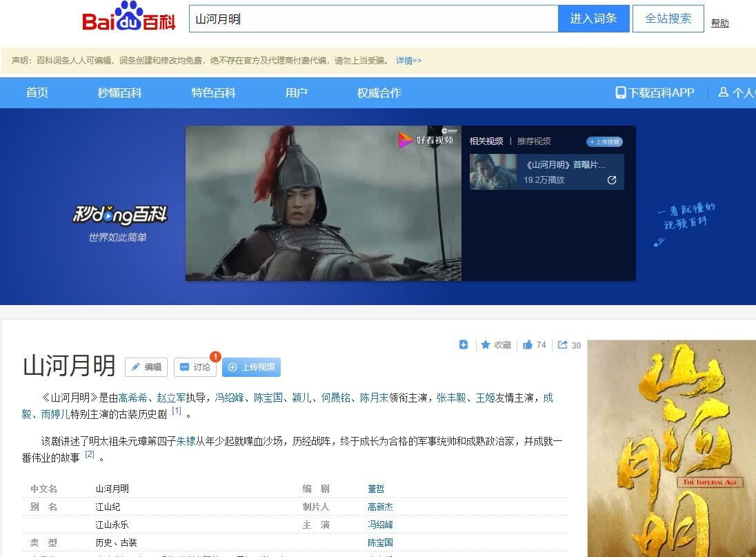756x557 pixels.
Task: Click the 进入词条 button
Action: 593,19
